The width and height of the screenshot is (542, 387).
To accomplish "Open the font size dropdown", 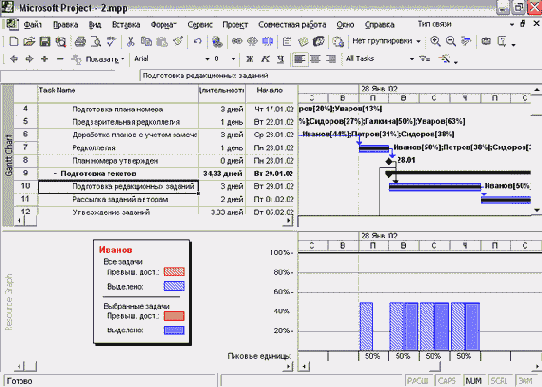I will pos(233,59).
